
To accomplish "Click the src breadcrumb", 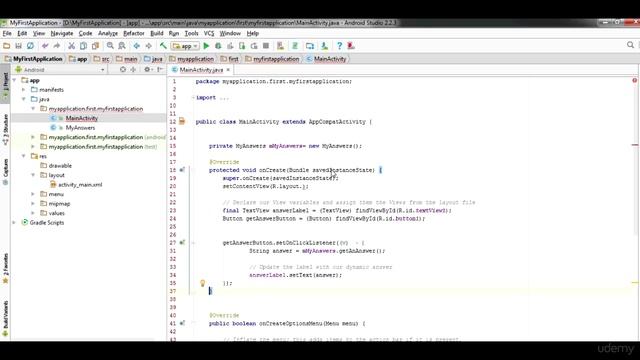I will click(102, 59).
